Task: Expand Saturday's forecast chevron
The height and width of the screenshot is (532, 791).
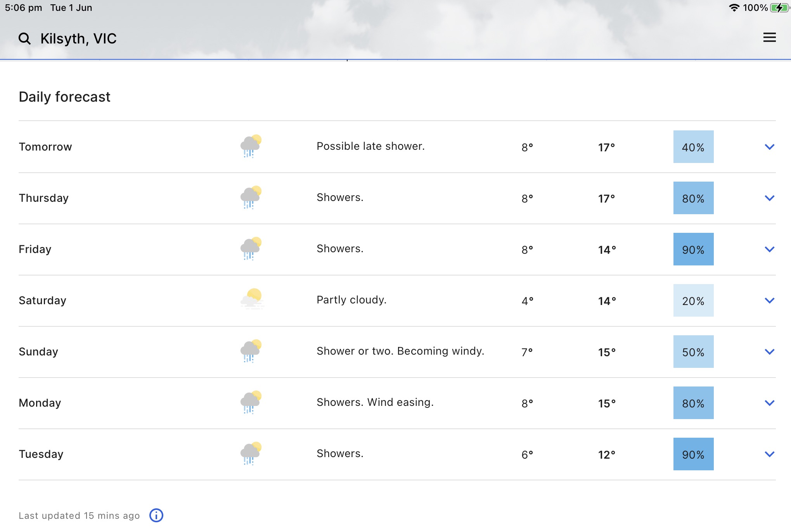Action: (769, 300)
